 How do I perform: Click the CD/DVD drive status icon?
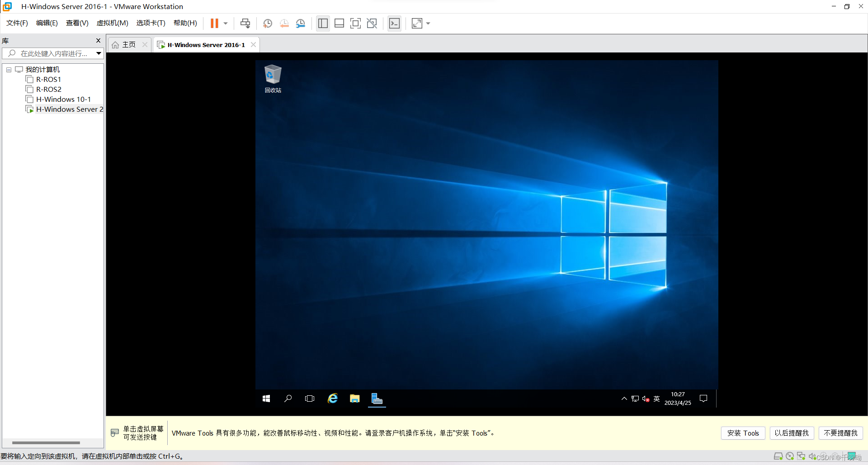790,456
